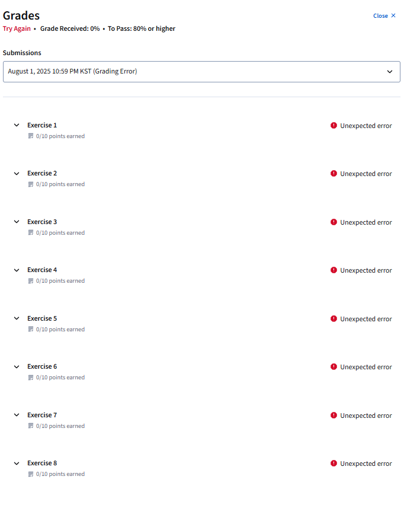The width and height of the screenshot is (420, 505).
Task: Click Unexpected error text for Exercise 7
Action: click(366, 415)
